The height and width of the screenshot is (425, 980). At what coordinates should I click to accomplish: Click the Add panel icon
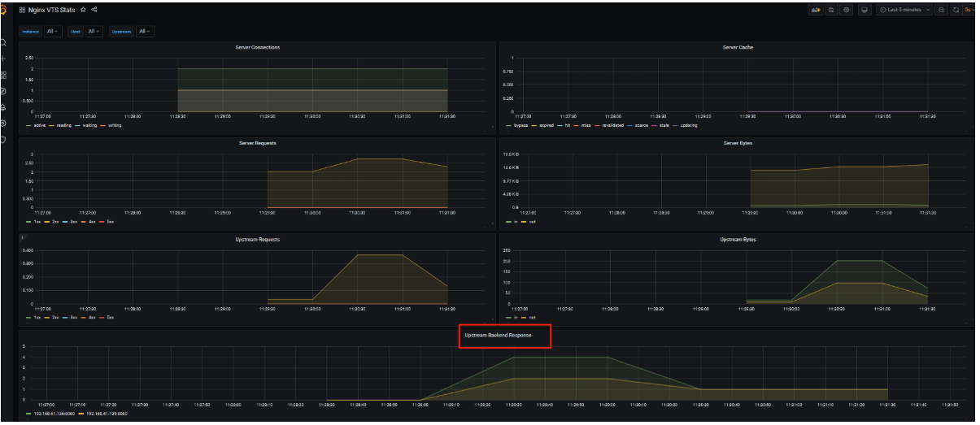click(x=815, y=10)
